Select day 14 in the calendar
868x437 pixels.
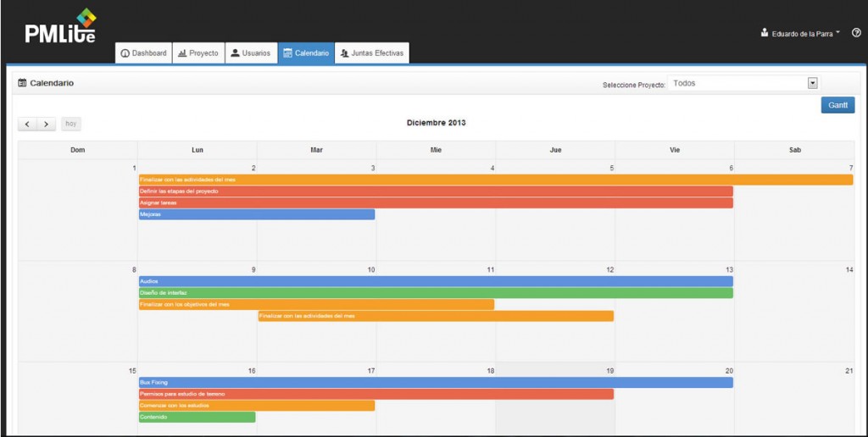click(x=795, y=312)
